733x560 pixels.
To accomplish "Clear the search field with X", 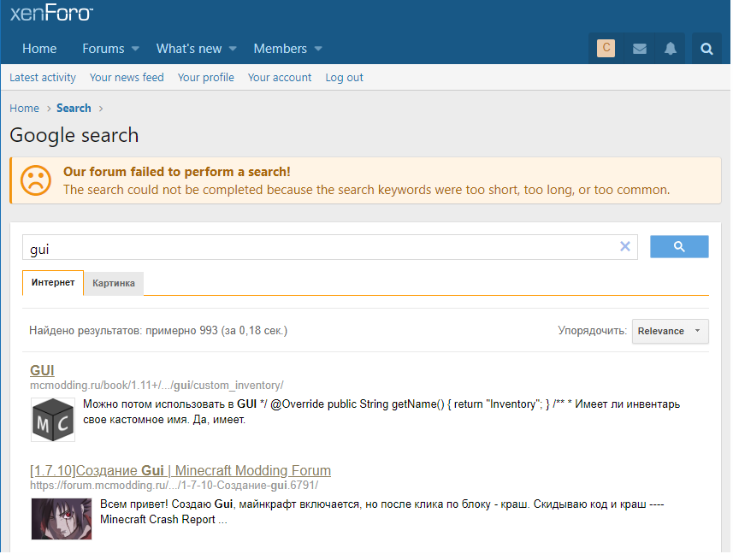I will (x=624, y=246).
